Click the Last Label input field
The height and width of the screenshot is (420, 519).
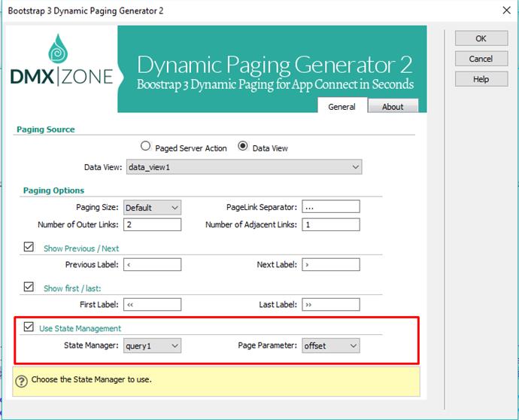click(x=331, y=304)
